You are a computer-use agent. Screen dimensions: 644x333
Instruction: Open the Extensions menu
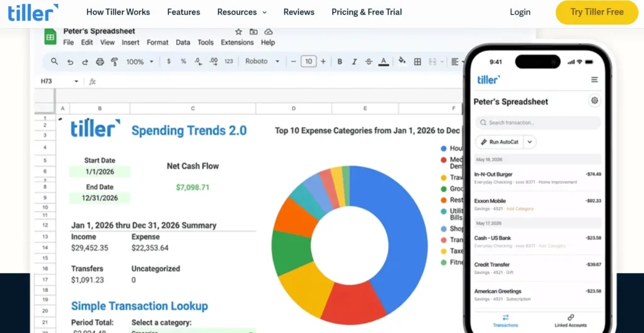tap(237, 42)
